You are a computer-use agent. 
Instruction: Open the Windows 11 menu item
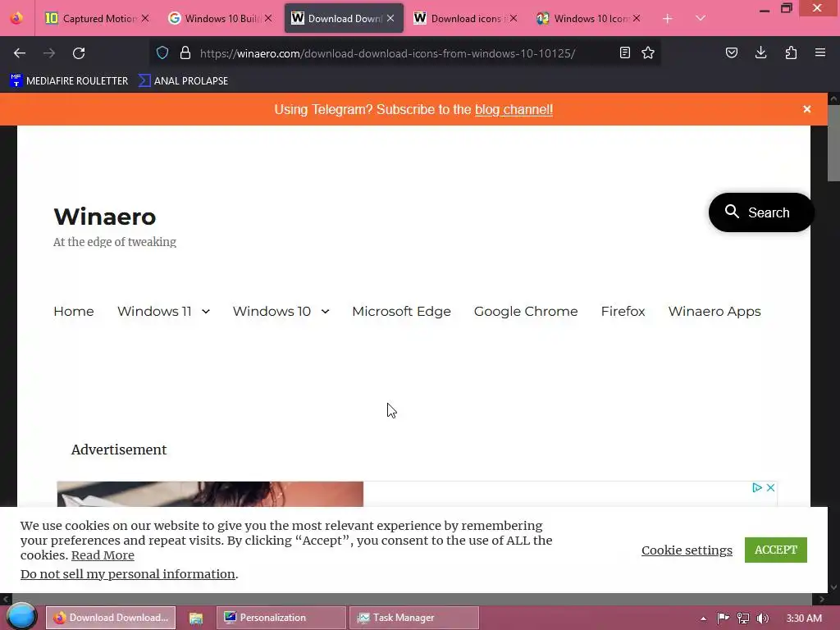[x=154, y=311]
